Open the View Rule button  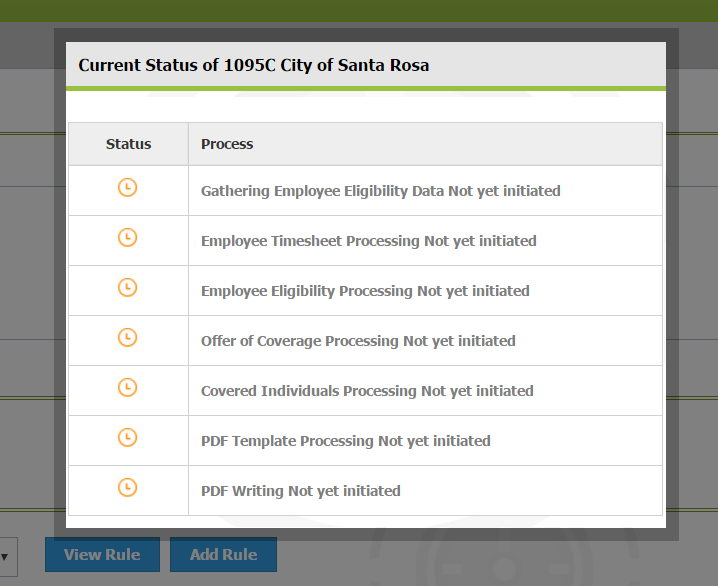[102, 554]
